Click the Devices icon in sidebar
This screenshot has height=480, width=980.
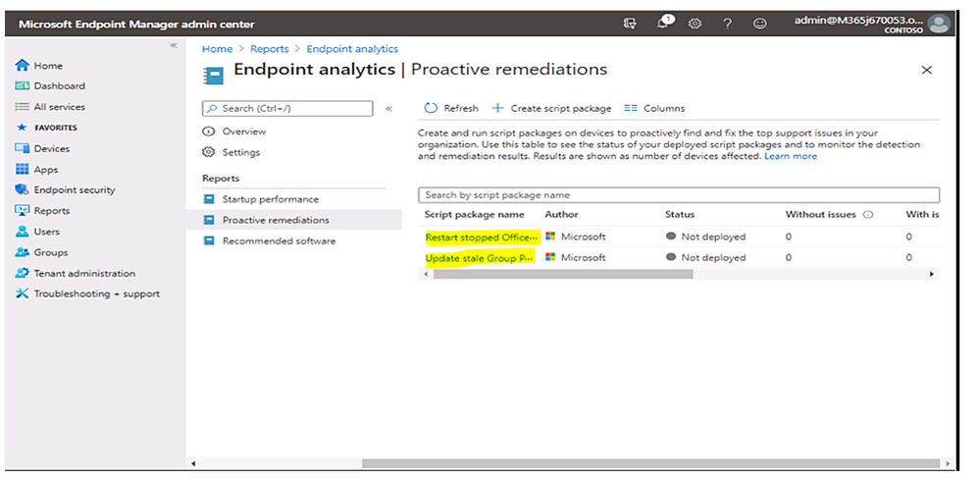(23, 149)
